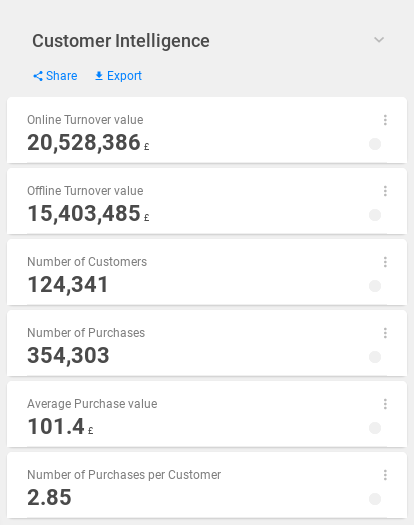This screenshot has height=525, width=414.
Task: Open three-dot menu for Average Purchase value
Action: coord(385,404)
